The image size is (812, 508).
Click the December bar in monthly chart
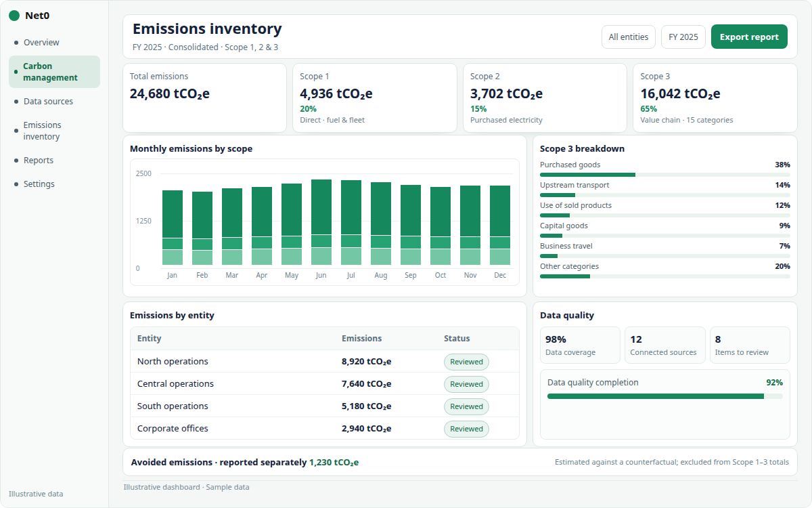point(500,225)
